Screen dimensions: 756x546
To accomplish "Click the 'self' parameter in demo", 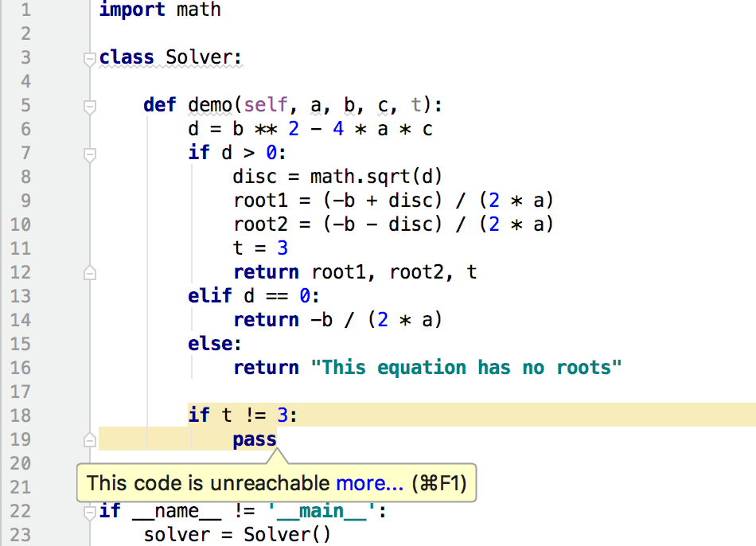I will (x=266, y=105).
